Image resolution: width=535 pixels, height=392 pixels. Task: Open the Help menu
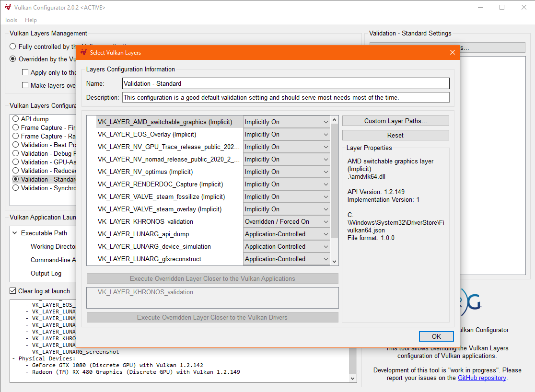(31, 20)
